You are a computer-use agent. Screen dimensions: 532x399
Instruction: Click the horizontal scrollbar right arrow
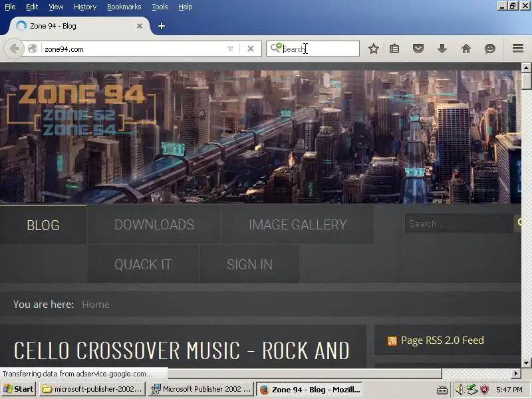click(x=516, y=373)
